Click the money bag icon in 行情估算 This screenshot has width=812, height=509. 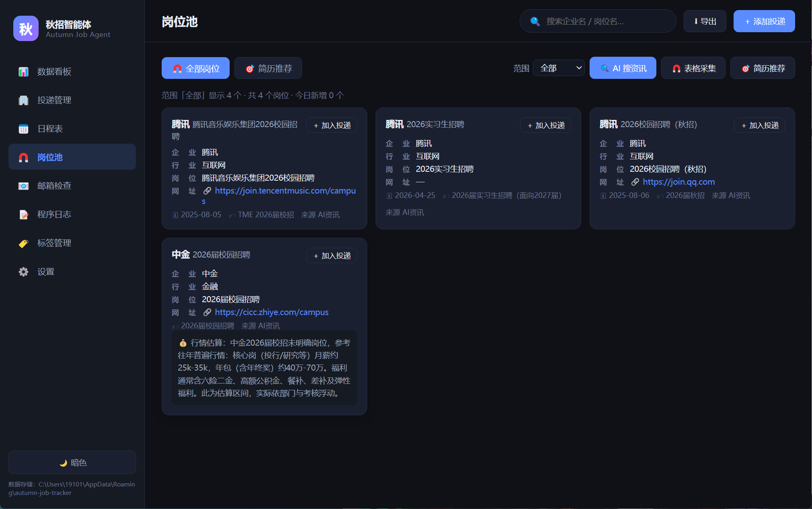coord(183,343)
